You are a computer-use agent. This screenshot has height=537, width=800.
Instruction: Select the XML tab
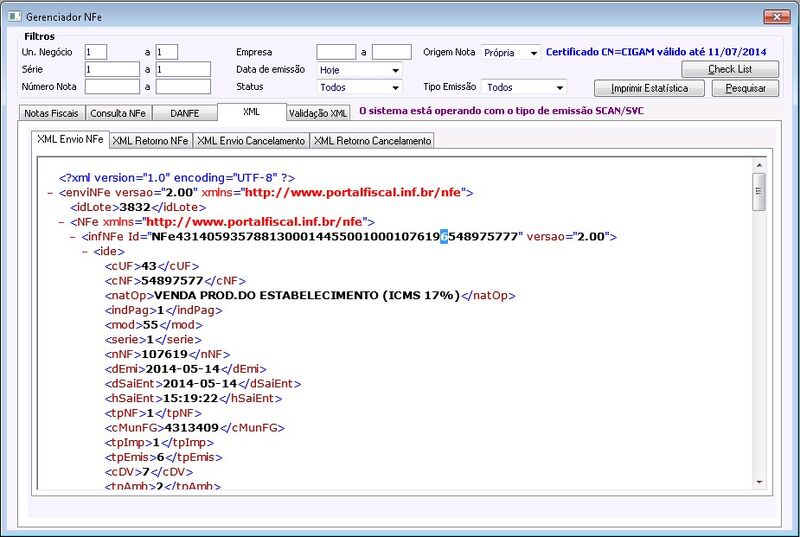click(252, 112)
